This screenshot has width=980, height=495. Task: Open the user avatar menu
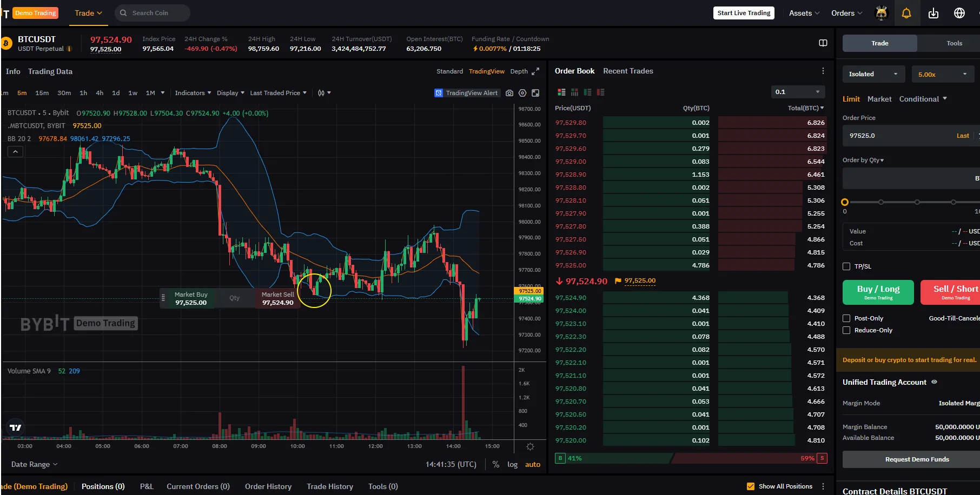(882, 13)
